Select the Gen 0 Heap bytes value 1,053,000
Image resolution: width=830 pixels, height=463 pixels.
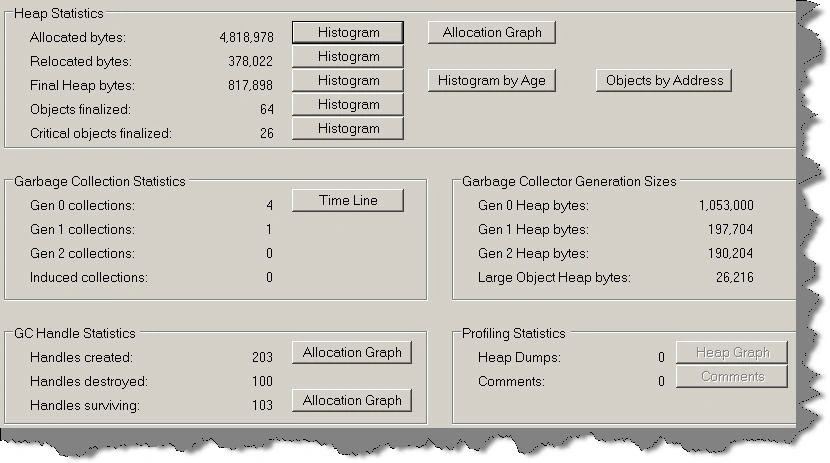(x=726, y=205)
